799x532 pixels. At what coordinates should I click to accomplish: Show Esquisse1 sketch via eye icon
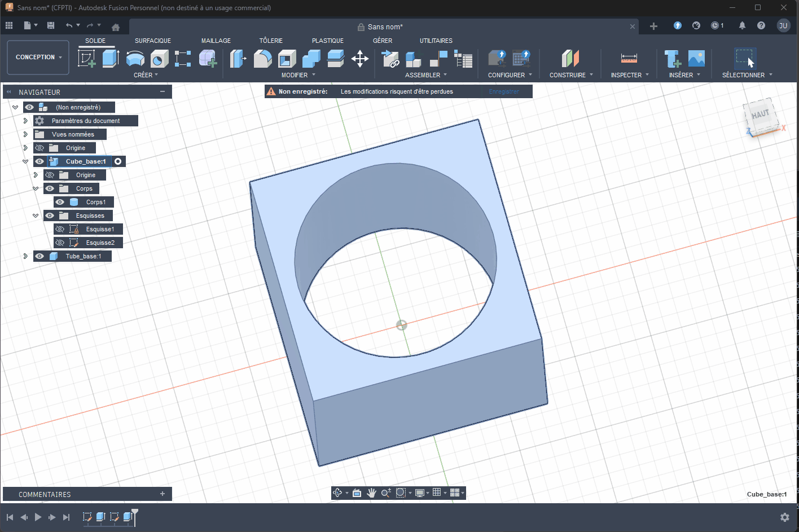coord(60,229)
